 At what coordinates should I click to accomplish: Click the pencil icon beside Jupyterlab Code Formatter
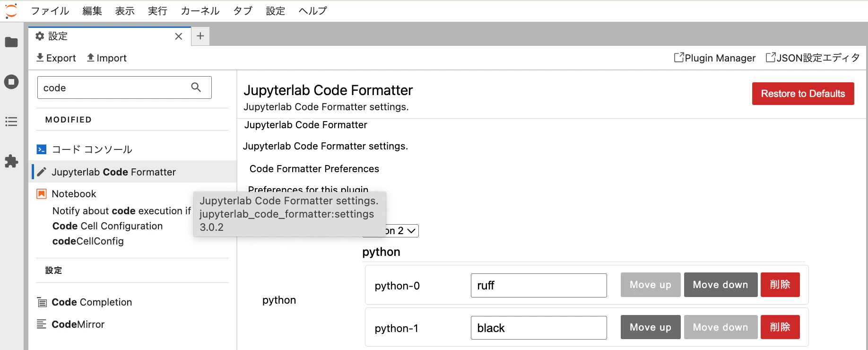(42, 172)
